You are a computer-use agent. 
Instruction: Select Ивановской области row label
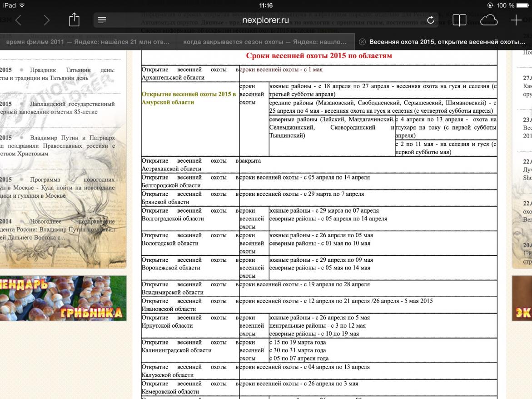coord(190,304)
